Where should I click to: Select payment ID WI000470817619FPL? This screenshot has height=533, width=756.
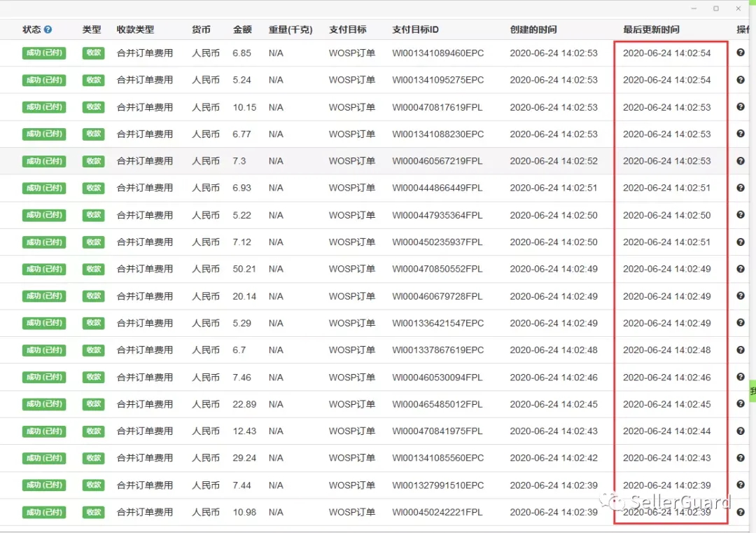437,107
